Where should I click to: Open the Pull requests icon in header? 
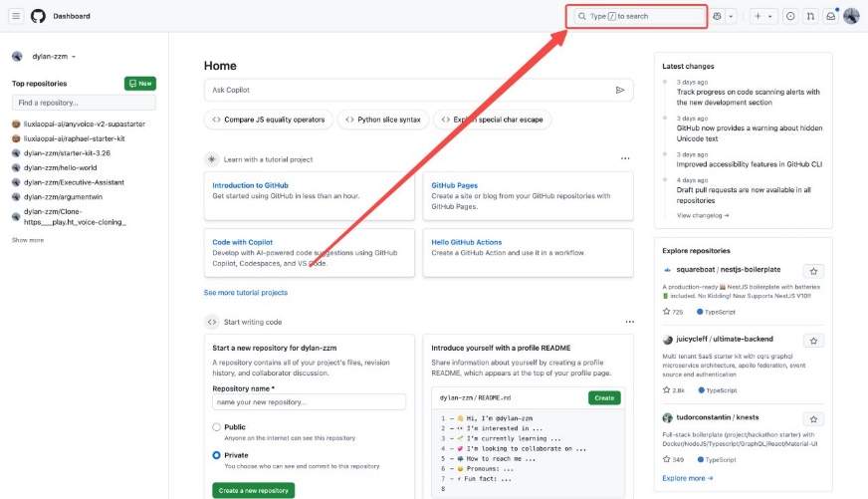810,16
